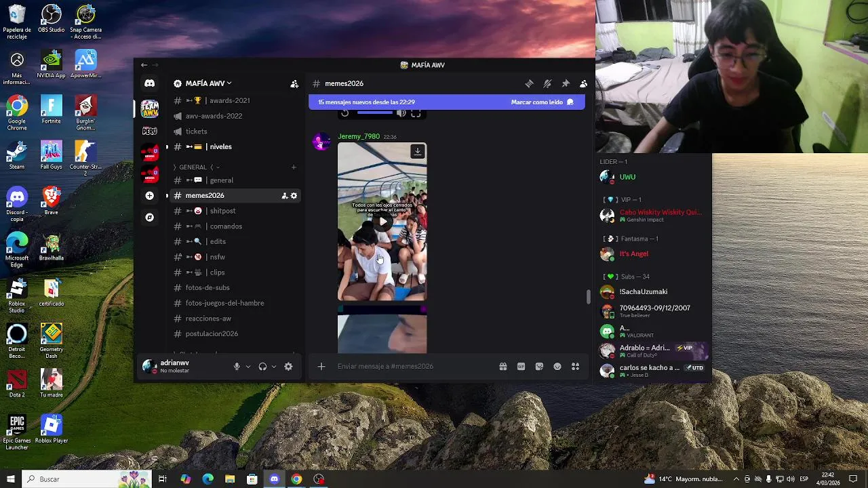This screenshot has width=868, height=488.
Task: Click Jeremy_7980 username in chat
Action: click(359, 136)
